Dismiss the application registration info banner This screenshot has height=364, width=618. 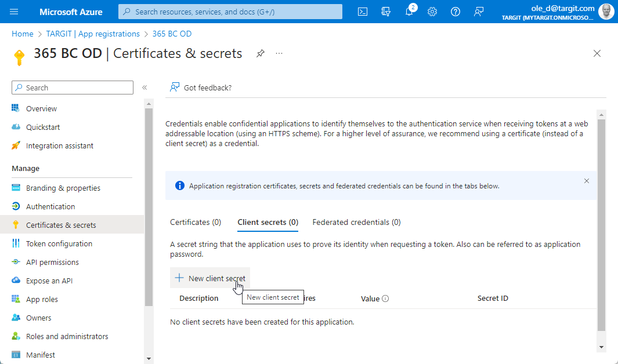pos(587,181)
